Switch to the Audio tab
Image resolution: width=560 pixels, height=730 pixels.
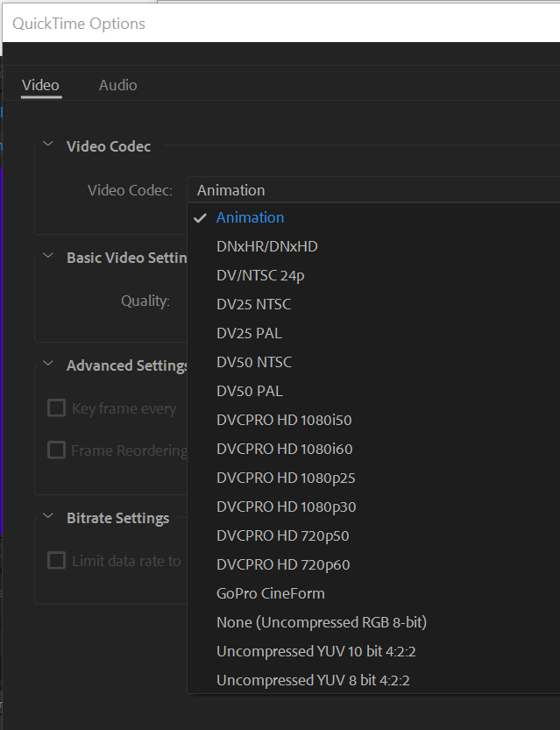pyautogui.click(x=117, y=85)
